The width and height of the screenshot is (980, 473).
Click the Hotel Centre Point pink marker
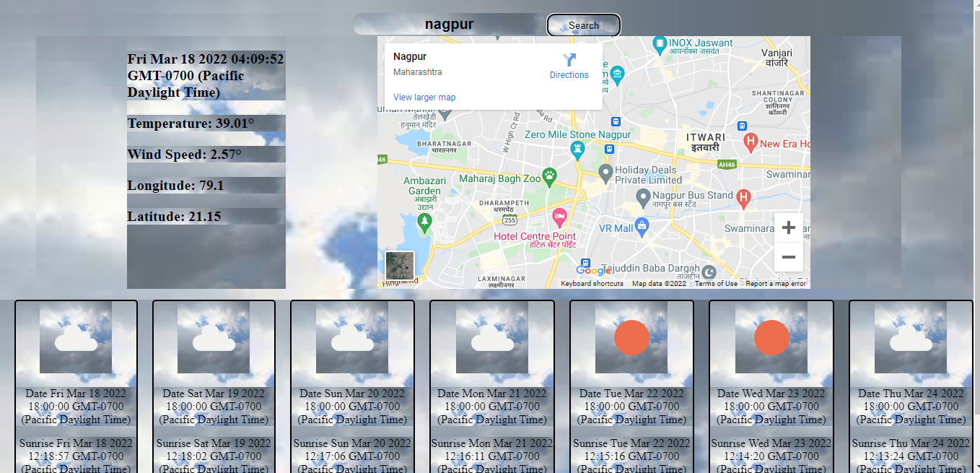[559, 217]
